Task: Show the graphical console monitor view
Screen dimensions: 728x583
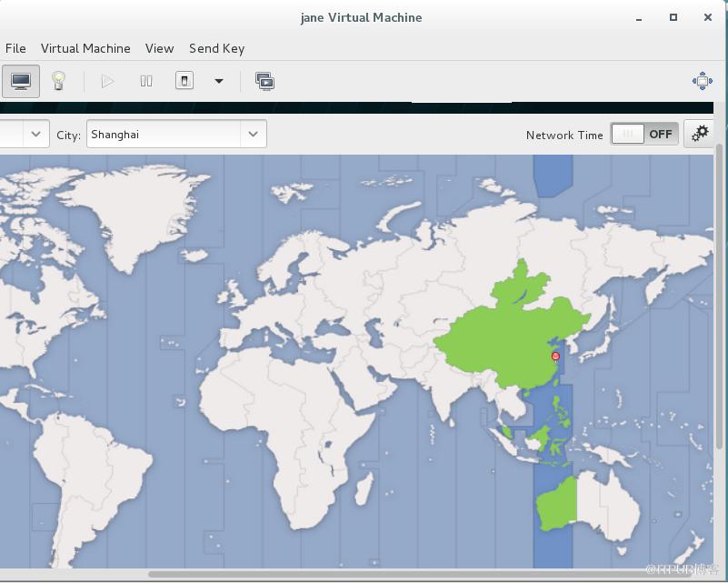Action: pyautogui.click(x=20, y=81)
